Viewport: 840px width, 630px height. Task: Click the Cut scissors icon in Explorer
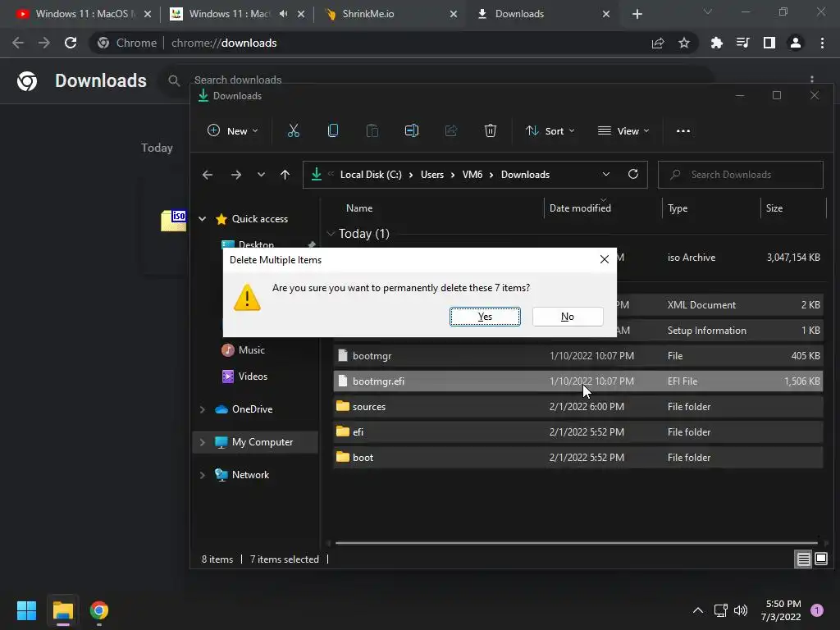[x=293, y=130]
